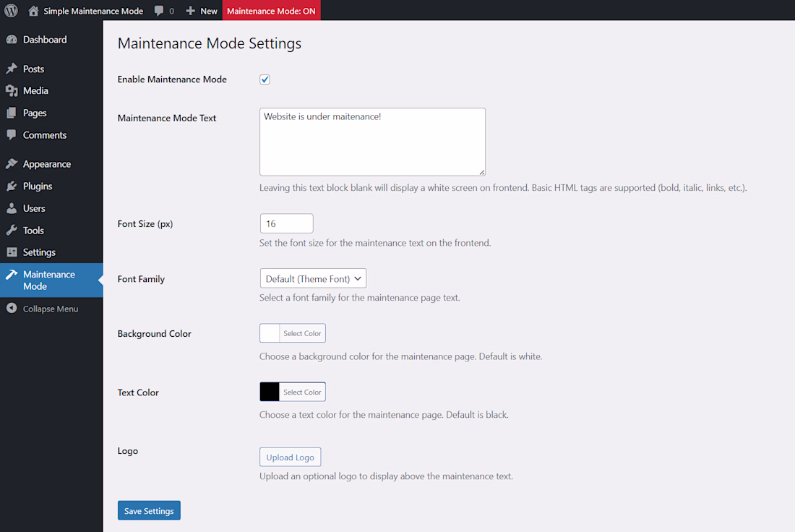This screenshot has height=532, width=795.
Task: Open the Media menu label
Action: [35, 91]
